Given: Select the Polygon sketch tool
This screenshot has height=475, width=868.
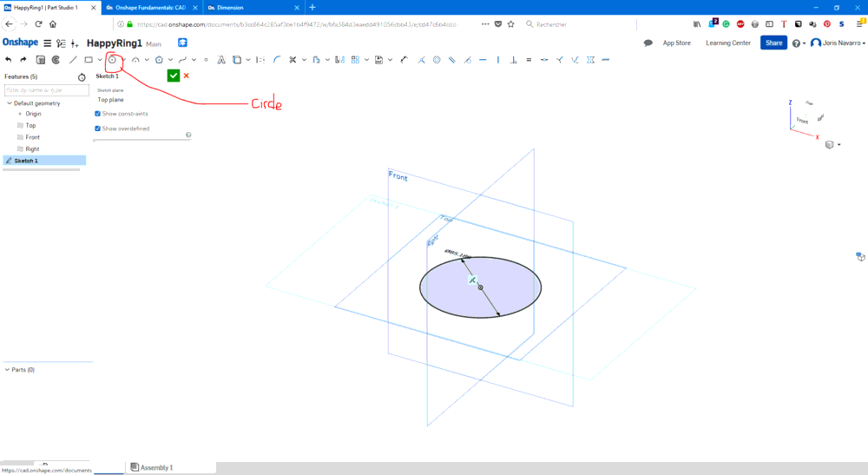Looking at the screenshot, I should [160, 60].
